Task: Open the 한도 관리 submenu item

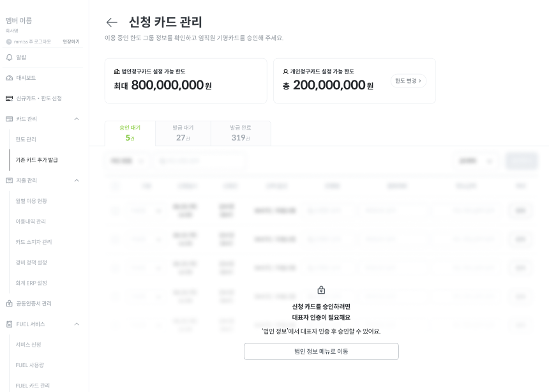Action: coord(26,139)
